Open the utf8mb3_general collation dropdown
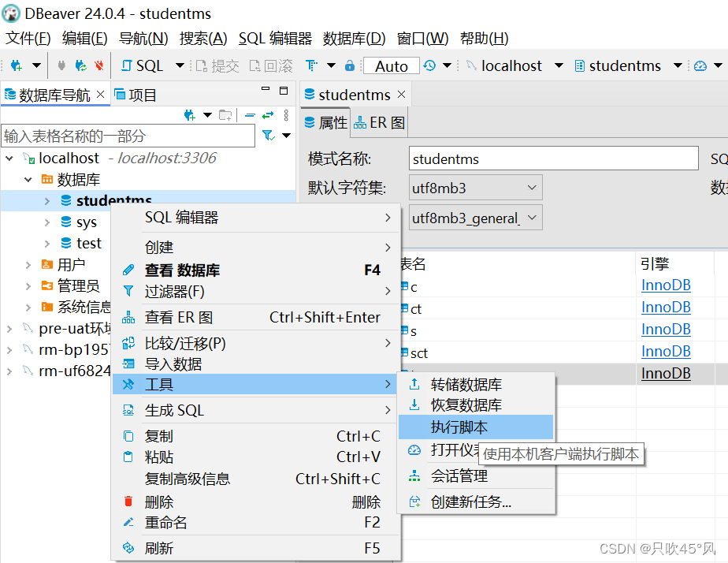728x563 pixels. [475, 218]
